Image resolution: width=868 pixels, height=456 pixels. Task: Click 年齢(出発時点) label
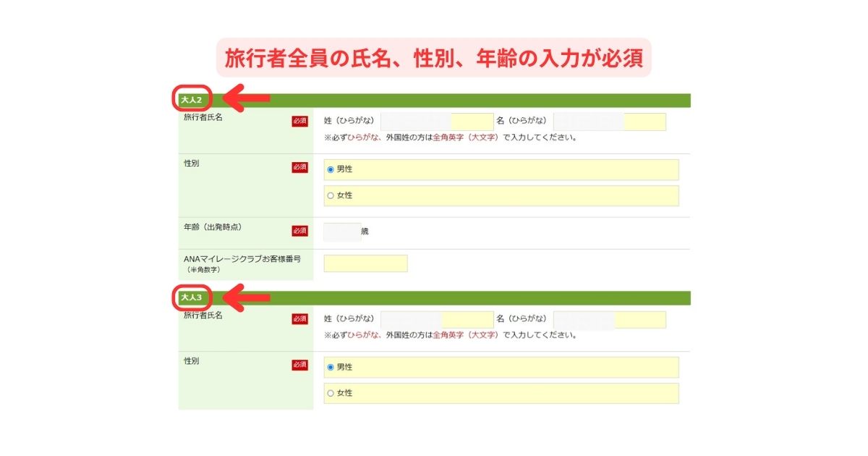[213, 227]
